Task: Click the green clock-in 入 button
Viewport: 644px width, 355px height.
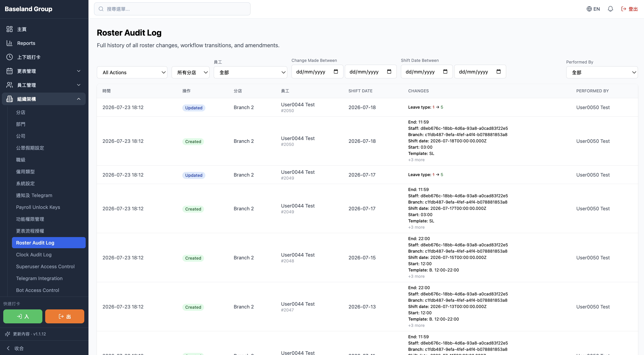Action: [x=23, y=317]
